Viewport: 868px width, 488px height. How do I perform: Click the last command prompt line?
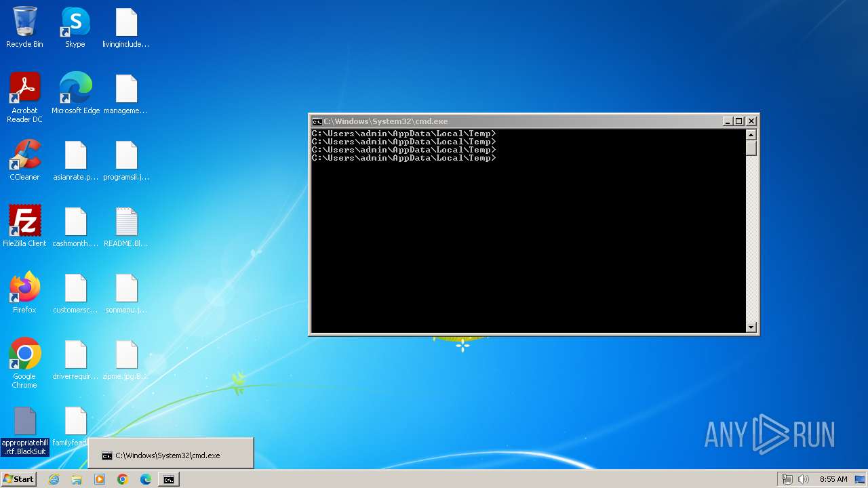[x=404, y=158]
